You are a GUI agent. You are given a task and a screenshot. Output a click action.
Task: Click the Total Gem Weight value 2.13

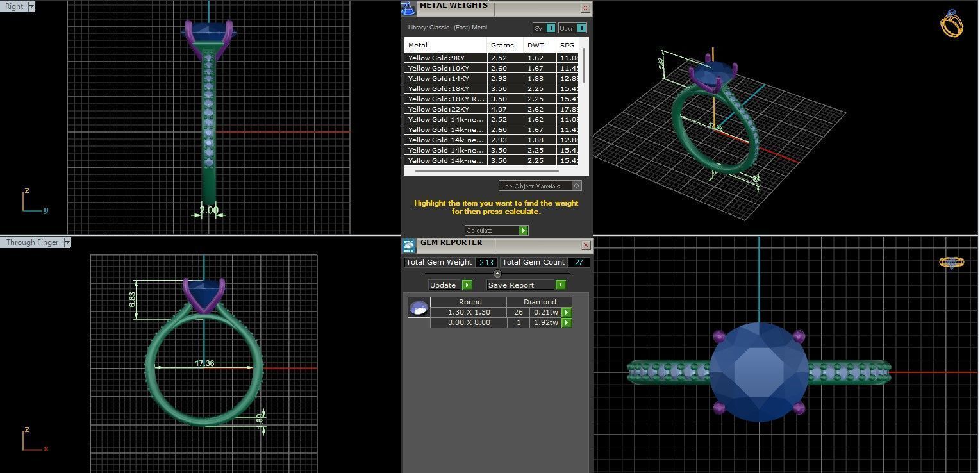tap(486, 262)
